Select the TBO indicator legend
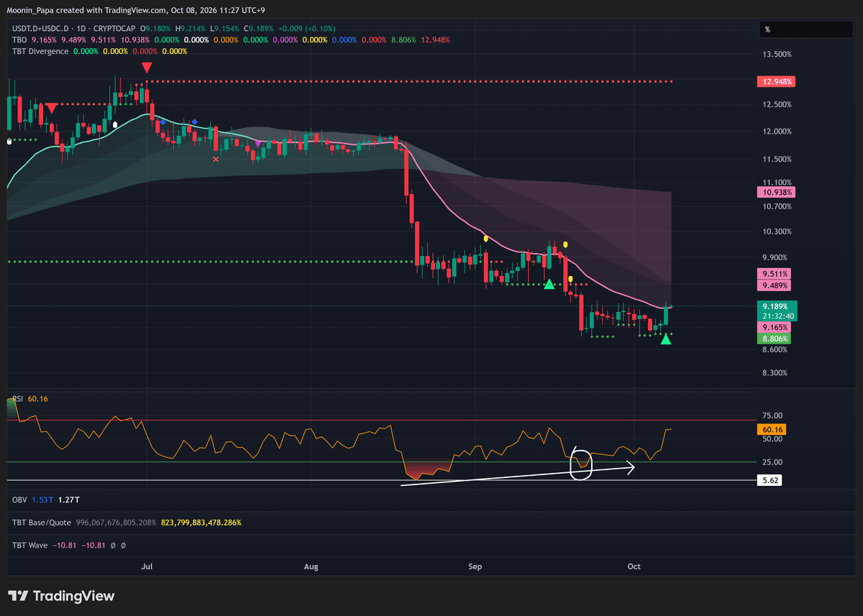This screenshot has width=863, height=616. (20, 40)
